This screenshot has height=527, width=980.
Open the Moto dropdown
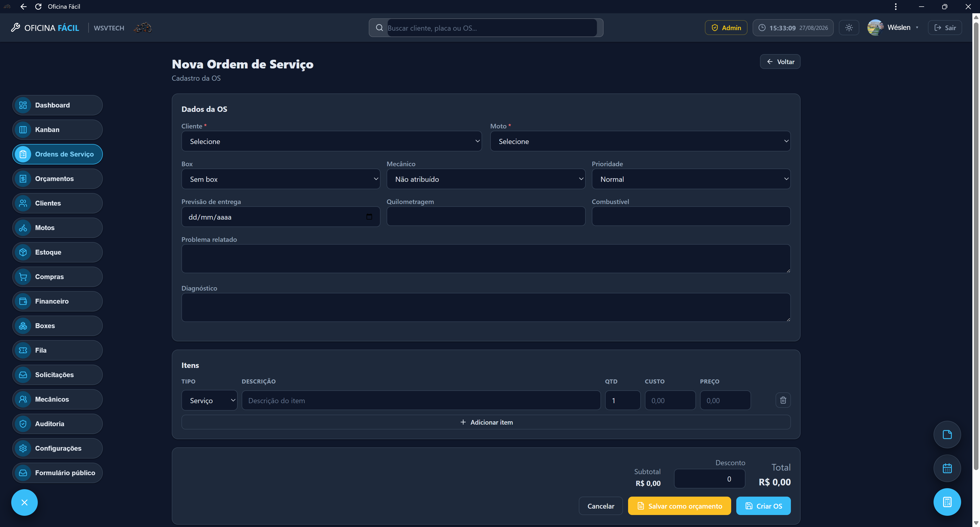[x=640, y=141]
